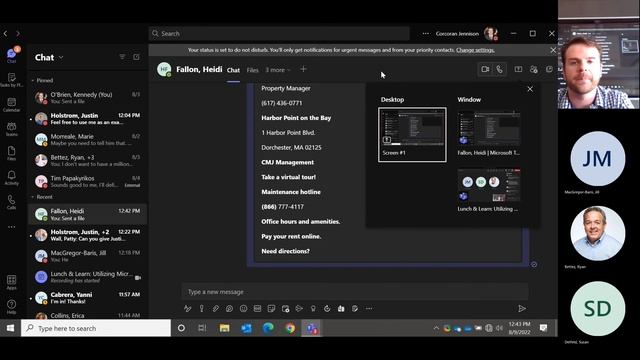The image size is (640, 360).
Task: Start a new chat with compose icon
Action: 136,57
